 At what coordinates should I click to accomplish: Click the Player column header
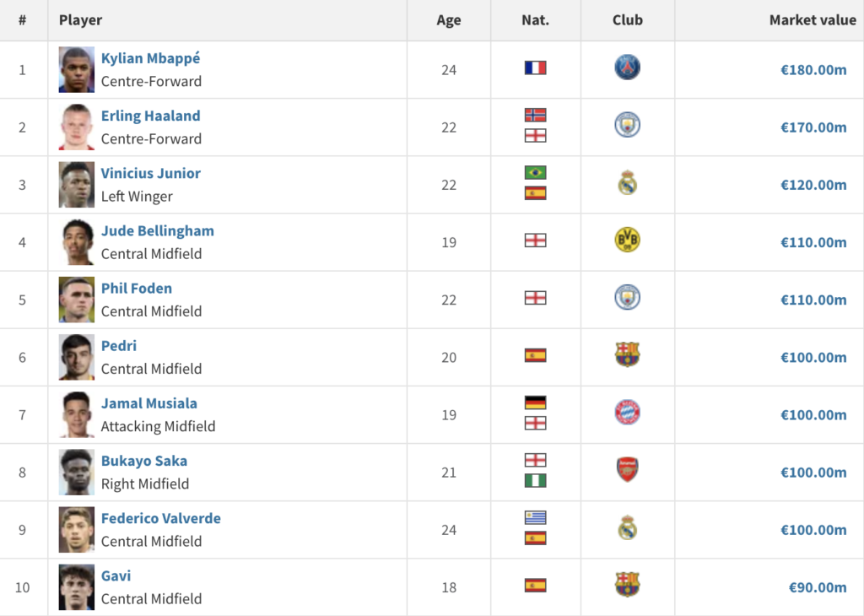pyautogui.click(x=80, y=20)
